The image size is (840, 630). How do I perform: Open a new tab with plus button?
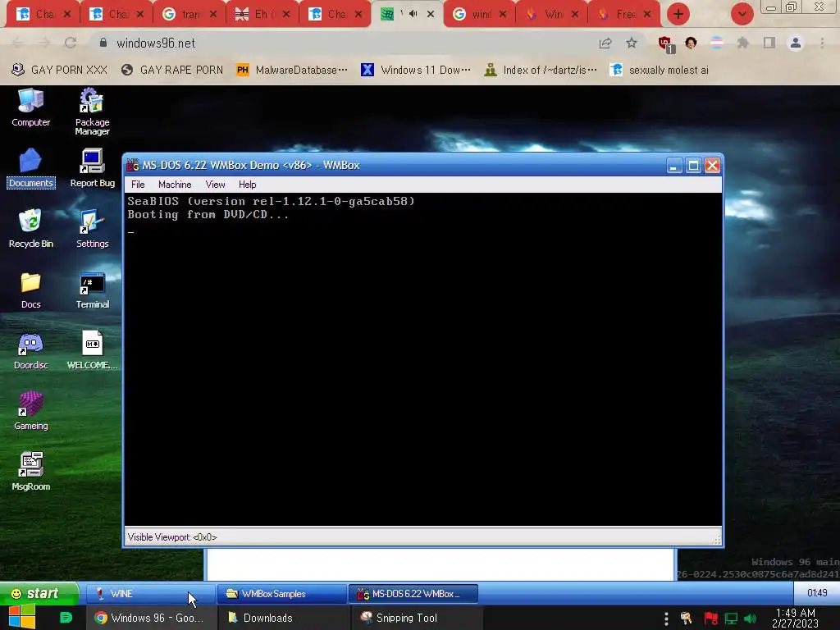[678, 14]
